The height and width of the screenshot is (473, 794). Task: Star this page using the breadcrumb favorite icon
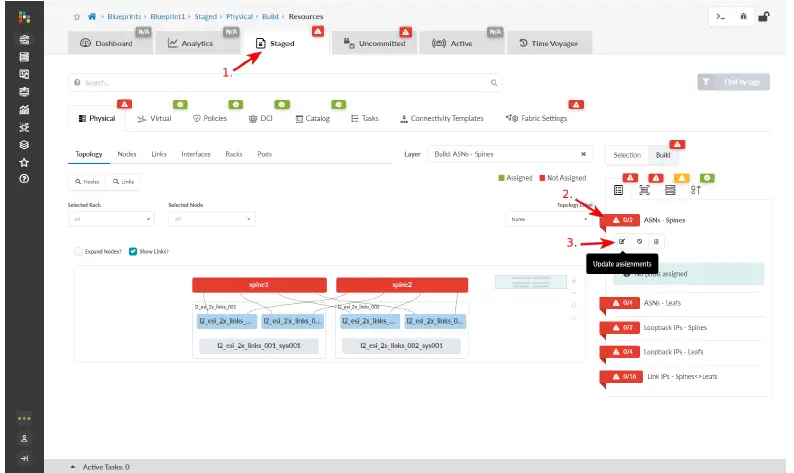[77, 17]
